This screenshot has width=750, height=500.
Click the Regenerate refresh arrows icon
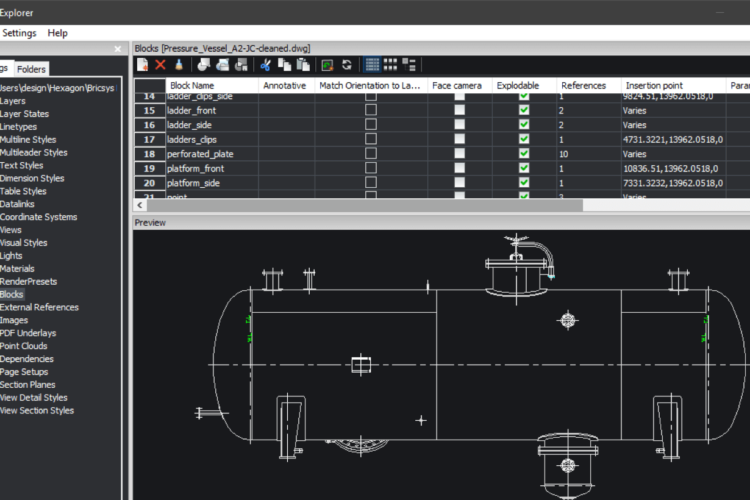click(346, 65)
